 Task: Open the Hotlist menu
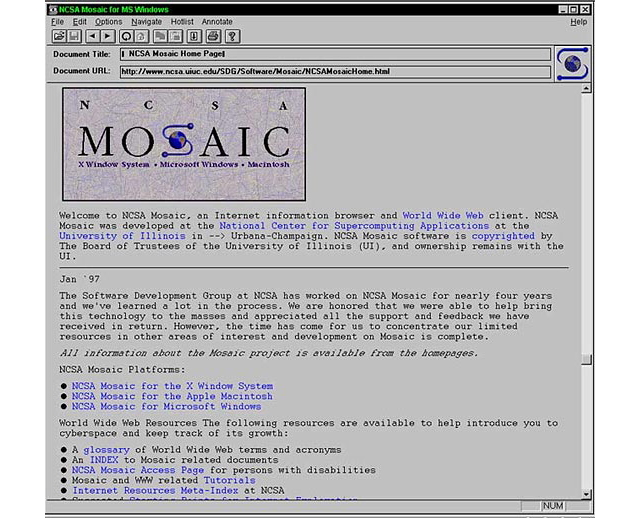tap(182, 22)
